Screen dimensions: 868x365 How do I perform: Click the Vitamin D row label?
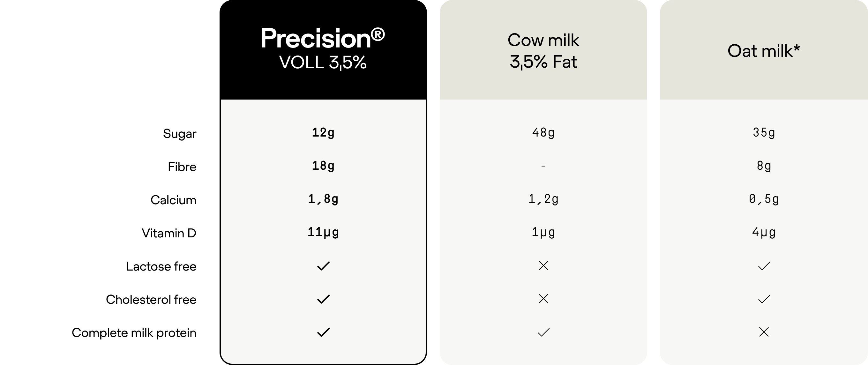pos(169,233)
